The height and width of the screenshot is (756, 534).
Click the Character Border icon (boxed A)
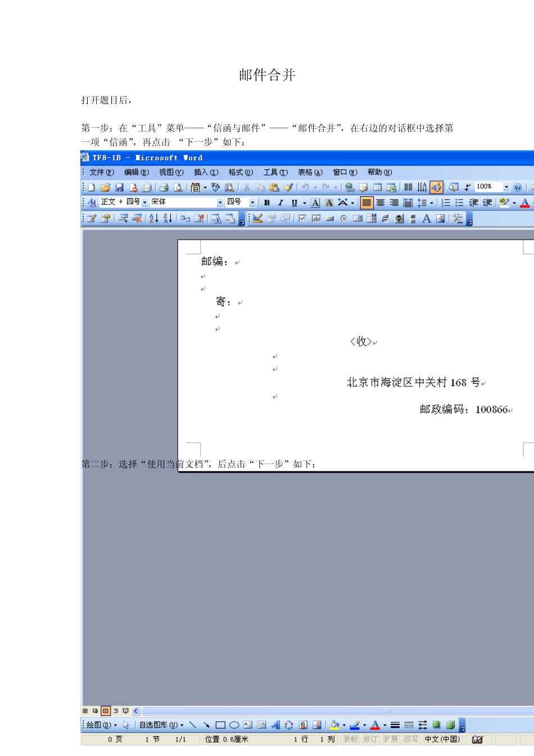pos(315,202)
